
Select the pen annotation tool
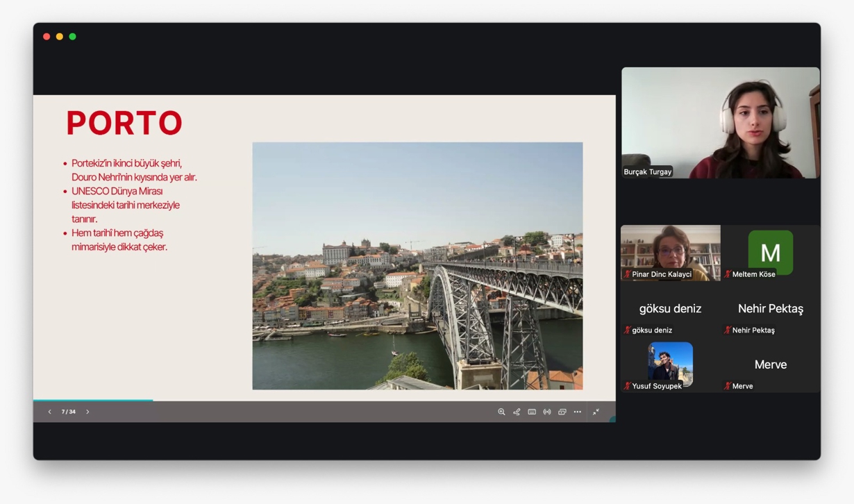[x=517, y=412]
